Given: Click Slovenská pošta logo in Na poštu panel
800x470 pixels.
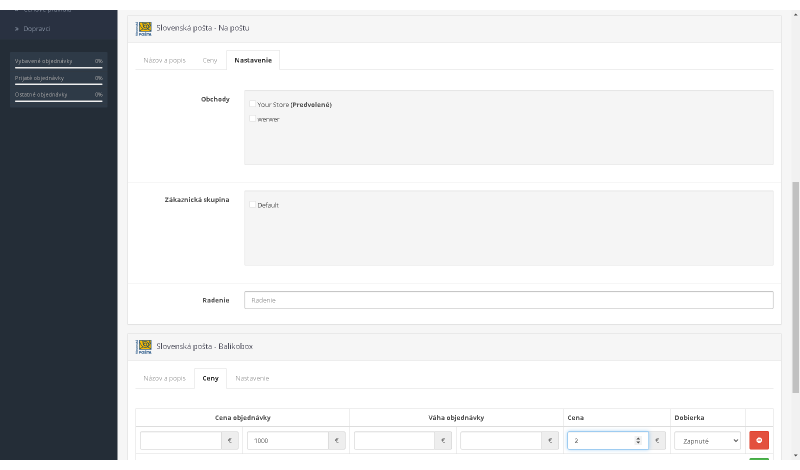Looking at the screenshot, I should point(144,28).
